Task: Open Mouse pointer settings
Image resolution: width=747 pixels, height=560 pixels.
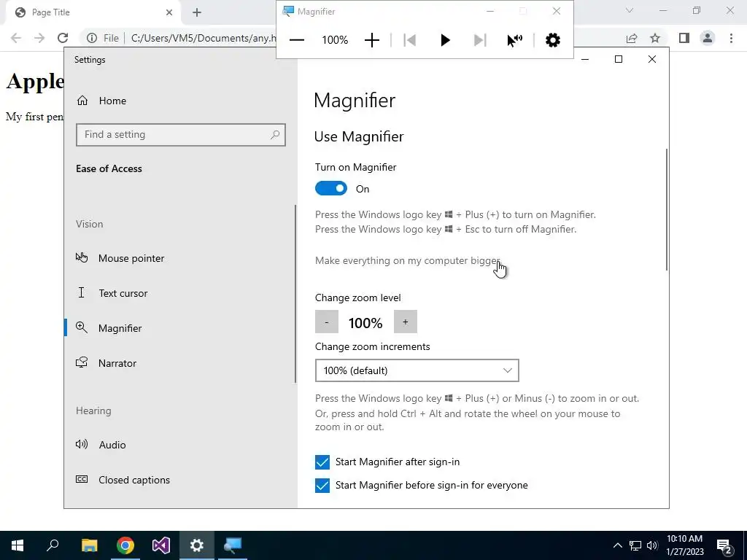Action: [x=179, y=258]
